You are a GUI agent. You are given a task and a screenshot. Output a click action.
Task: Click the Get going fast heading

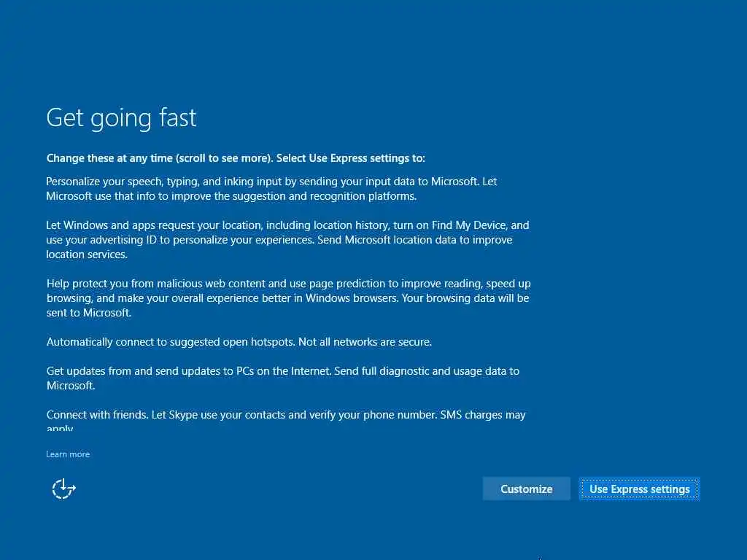point(121,118)
